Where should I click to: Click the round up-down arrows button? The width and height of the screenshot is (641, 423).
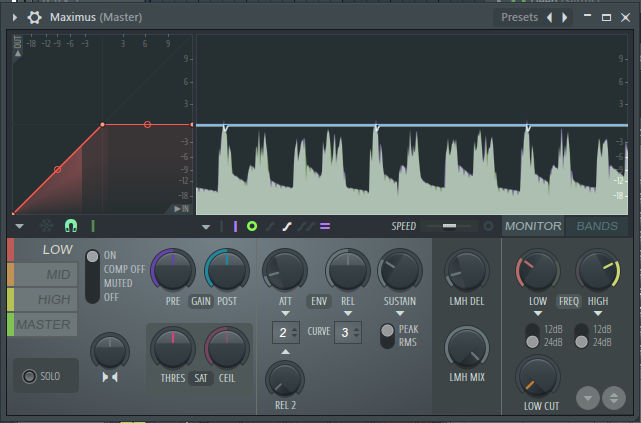[x=614, y=398]
